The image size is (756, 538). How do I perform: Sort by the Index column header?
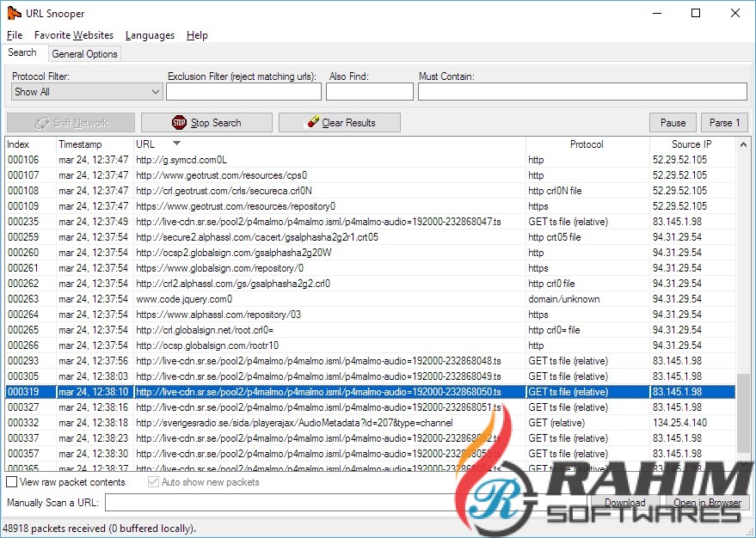(30, 144)
